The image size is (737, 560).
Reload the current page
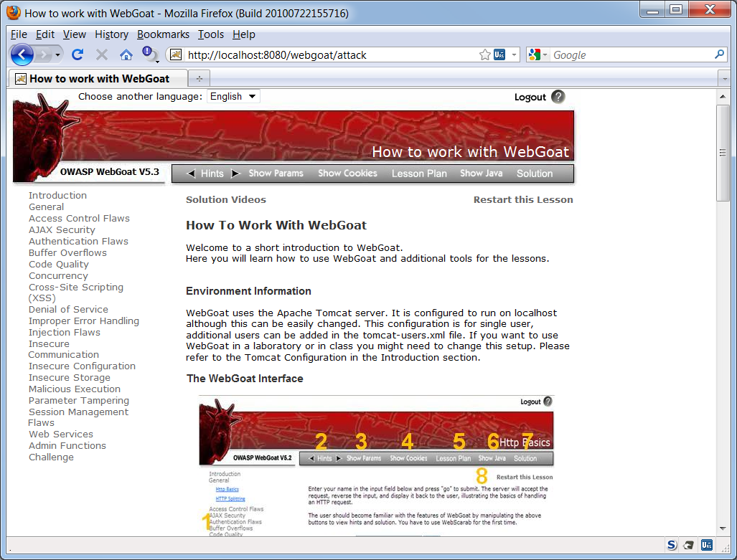point(78,55)
